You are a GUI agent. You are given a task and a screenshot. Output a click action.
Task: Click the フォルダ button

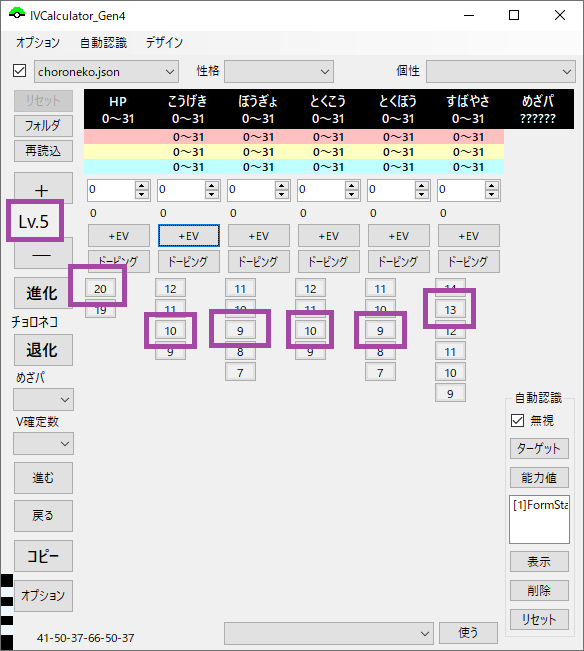[x=43, y=125]
